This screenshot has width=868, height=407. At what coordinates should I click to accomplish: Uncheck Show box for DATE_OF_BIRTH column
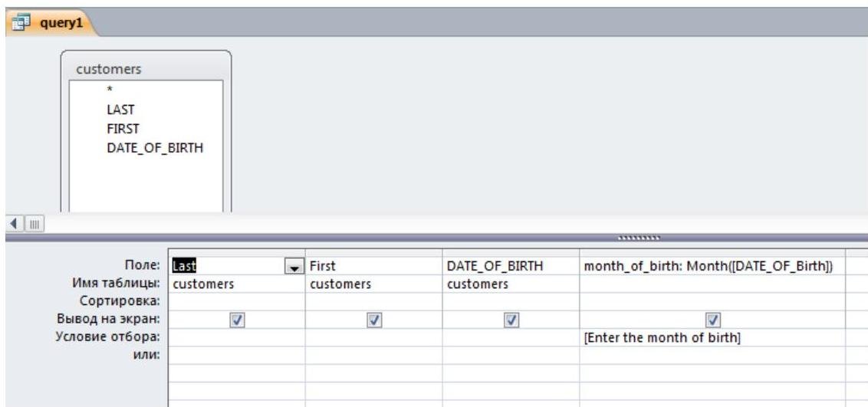tap(511, 320)
